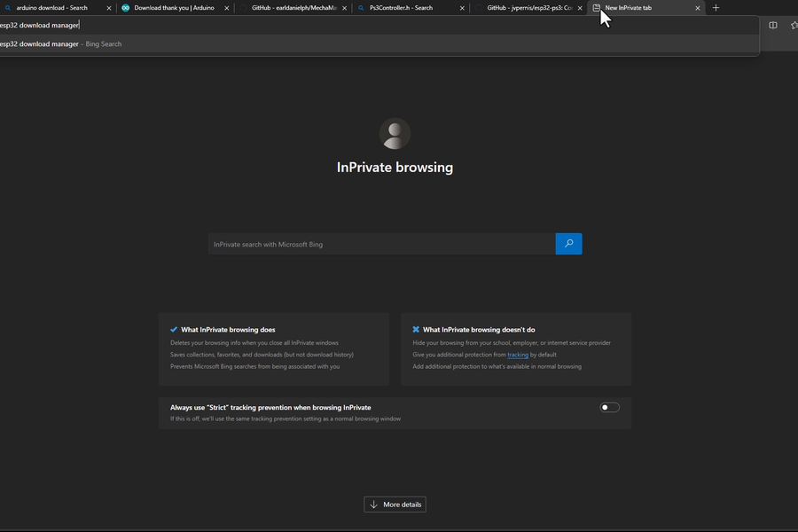This screenshot has width=798, height=532.
Task: Click the InPrivate profile avatar
Action: click(x=395, y=134)
